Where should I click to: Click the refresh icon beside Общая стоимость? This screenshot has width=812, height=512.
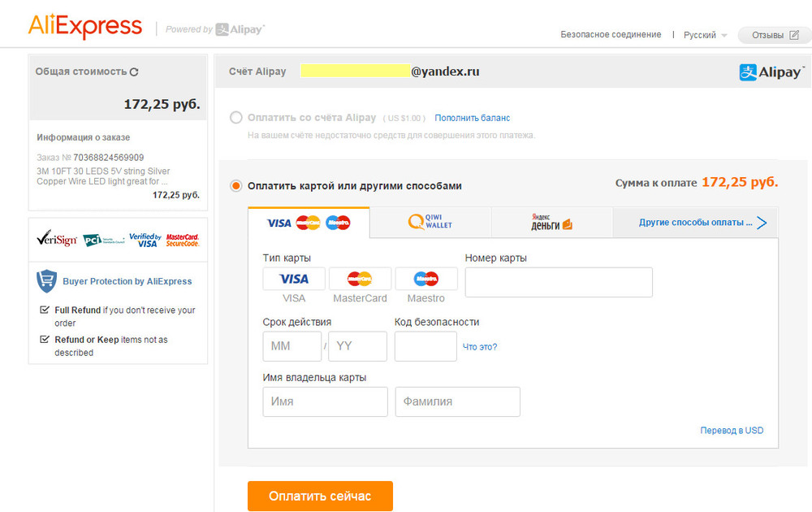coord(135,72)
